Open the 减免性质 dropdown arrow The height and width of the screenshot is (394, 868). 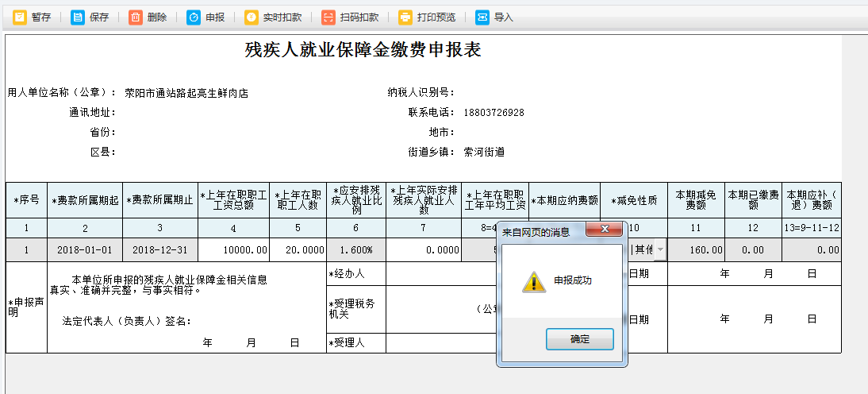(x=660, y=250)
